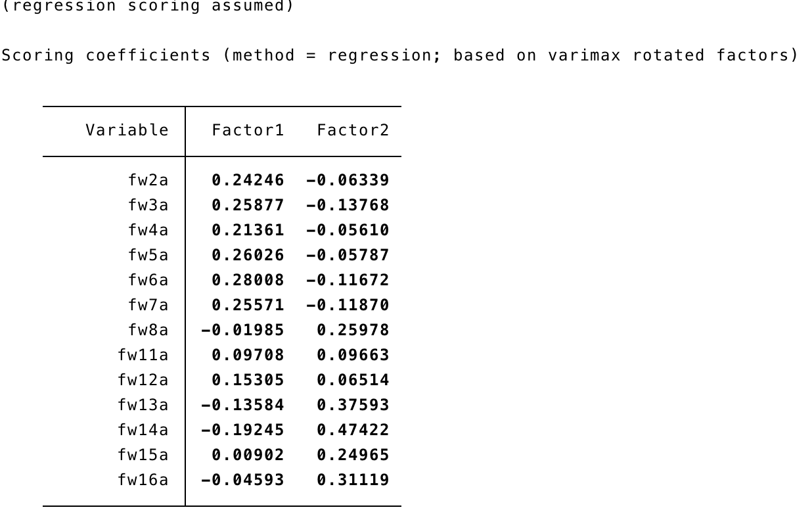Click the fw8a row label

pos(148,330)
